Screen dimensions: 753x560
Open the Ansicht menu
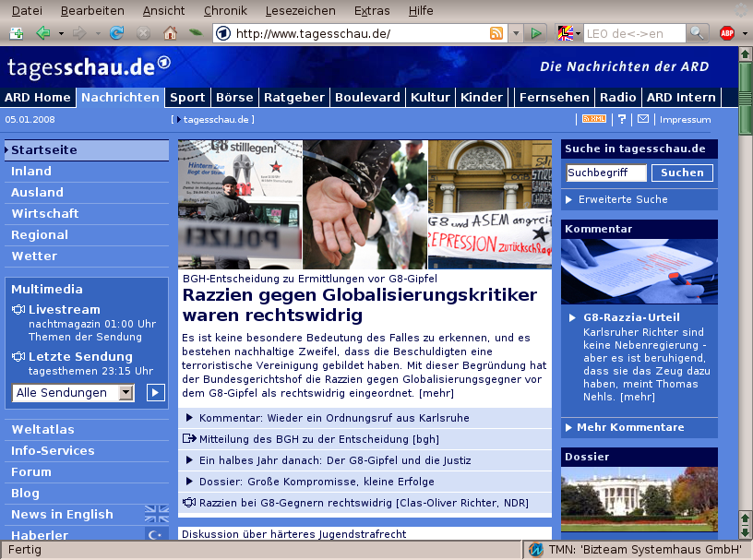point(163,10)
